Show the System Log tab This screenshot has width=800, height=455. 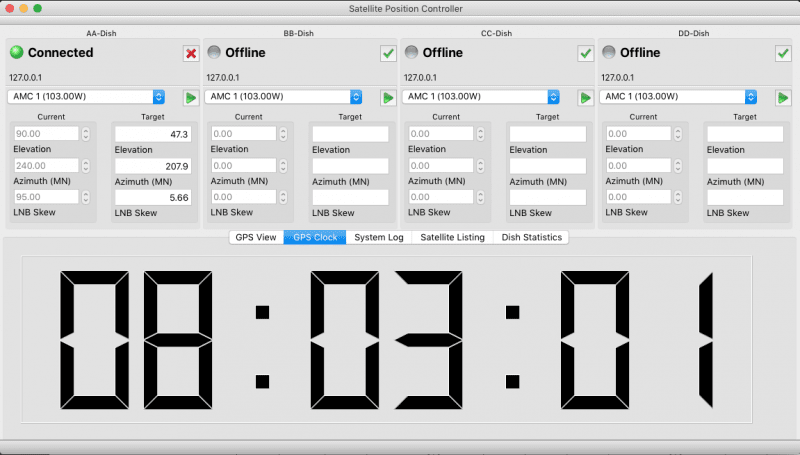click(378, 237)
